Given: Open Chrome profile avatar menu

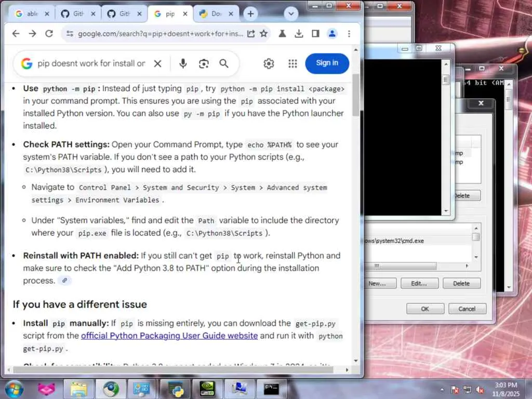Looking at the screenshot, I should point(332,34).
